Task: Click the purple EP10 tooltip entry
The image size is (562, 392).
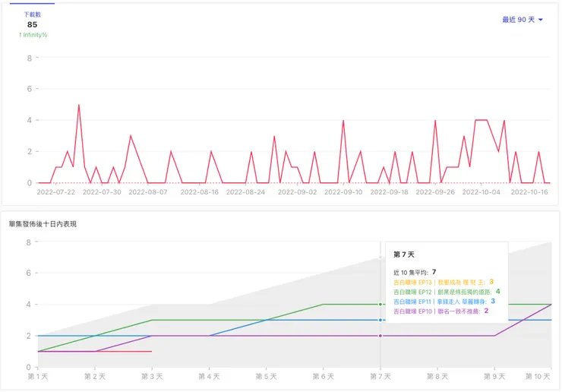Action: click(x=440, y=311)
